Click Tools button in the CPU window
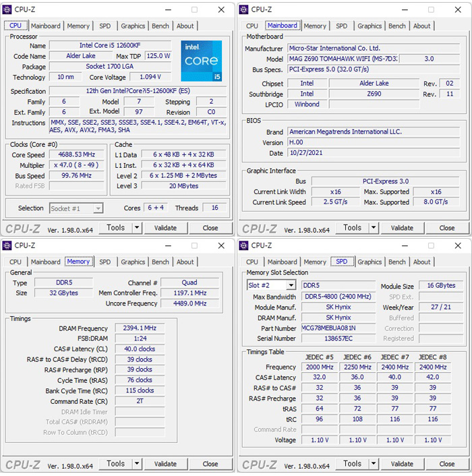This screenshot has width=472, height=476. pos(116,228)
